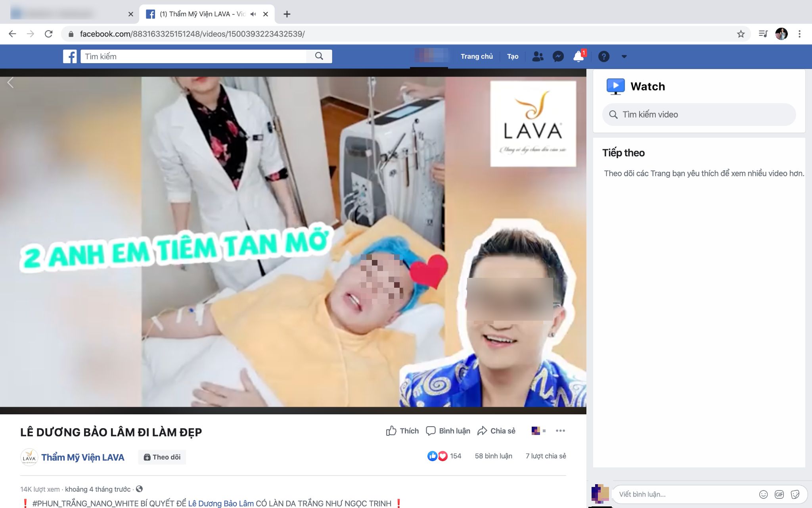Click khoảng 4 tháng trước timestamp
The height and width of the screenshot is (508, 812).
(x=98, y=489)
